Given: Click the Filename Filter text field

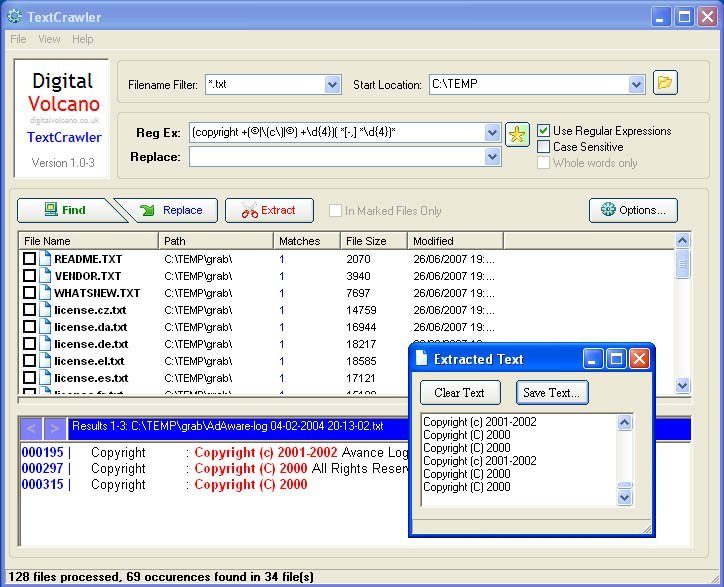Looking at the screenshot, I should tap(265, 85).
